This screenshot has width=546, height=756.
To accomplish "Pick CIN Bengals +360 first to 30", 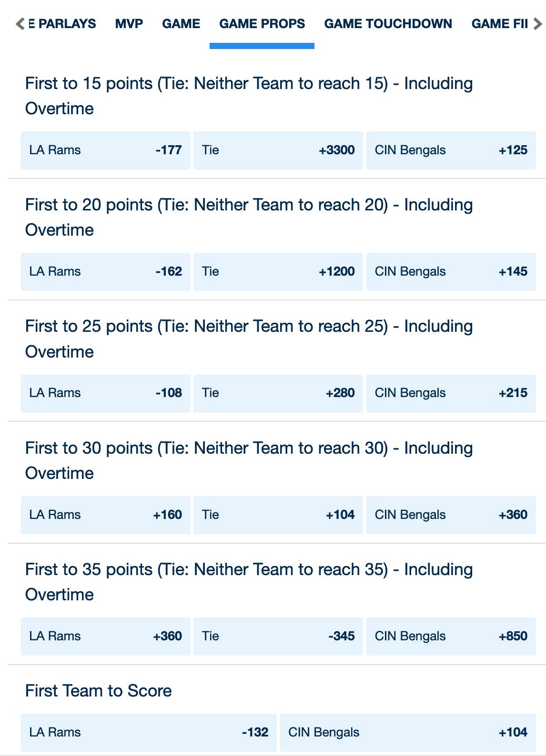I will (451, 515).
